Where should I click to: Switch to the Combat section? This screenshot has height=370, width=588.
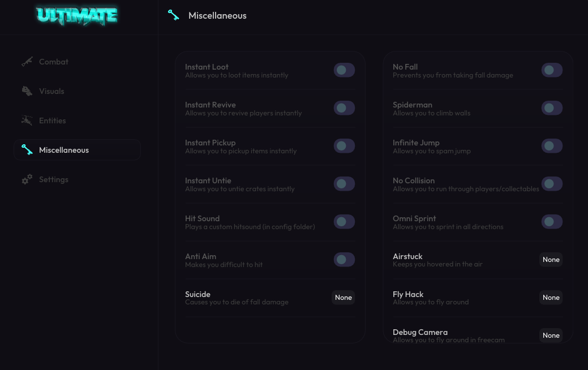pos(53,61)
